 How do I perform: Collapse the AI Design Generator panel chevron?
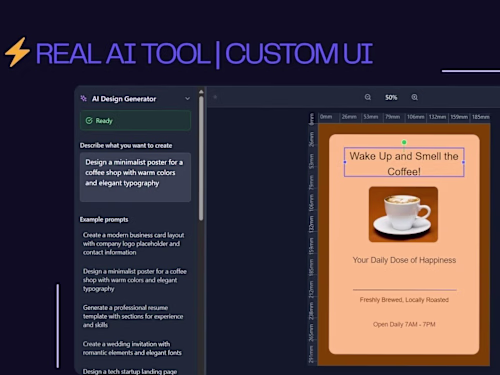187,99
